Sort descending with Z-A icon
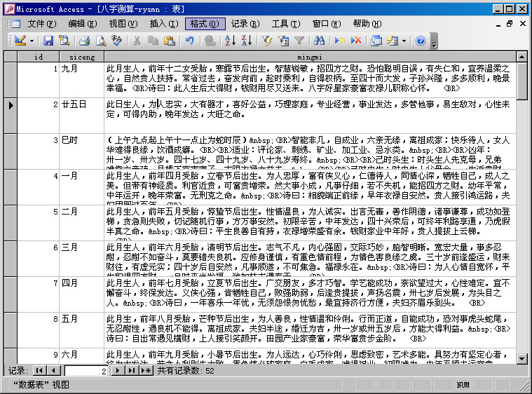The image size is (532, 394). (x=247, y=41)
